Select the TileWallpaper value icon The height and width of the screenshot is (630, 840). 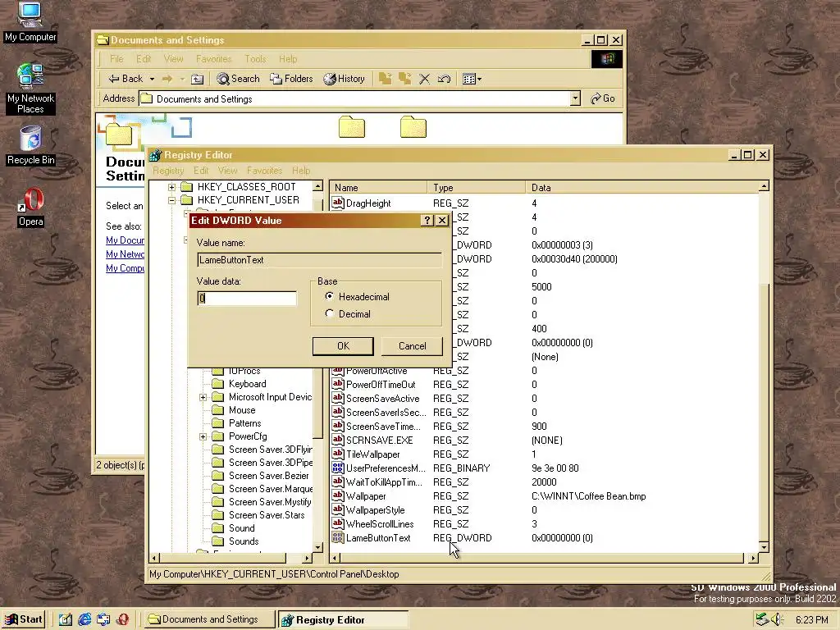coord(337,454)
